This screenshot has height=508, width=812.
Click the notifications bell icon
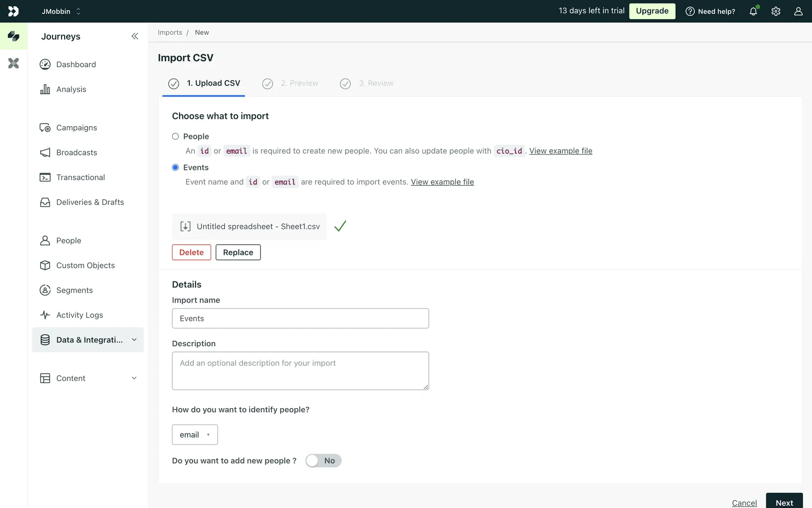(x=753, y=11)
